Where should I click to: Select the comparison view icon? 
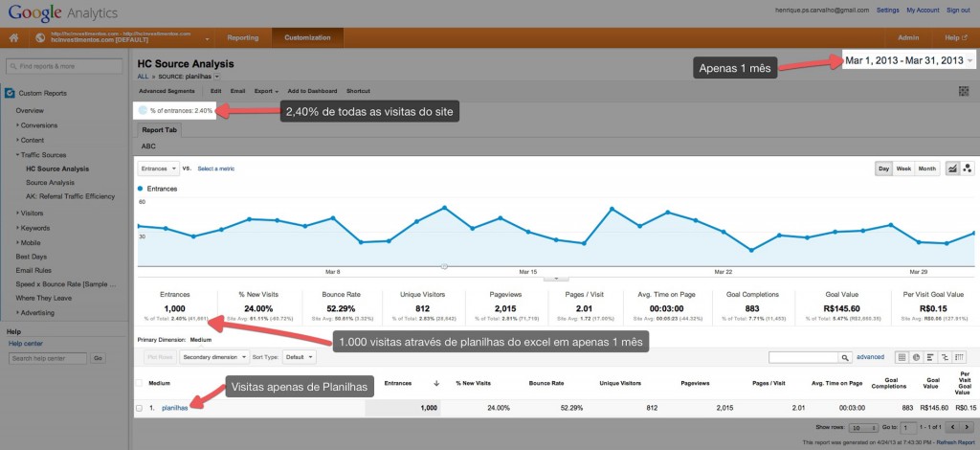[x=945, y=357]
